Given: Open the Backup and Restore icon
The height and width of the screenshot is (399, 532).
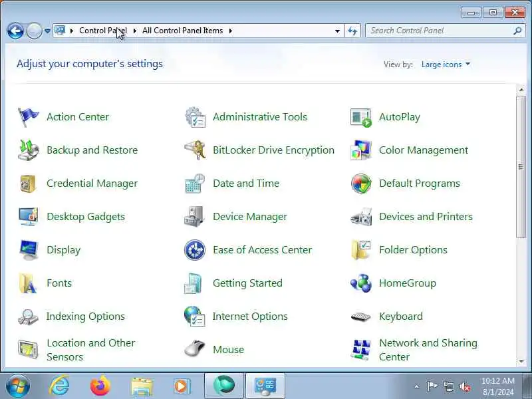Looking at the screenshot, I should (28, 150).
